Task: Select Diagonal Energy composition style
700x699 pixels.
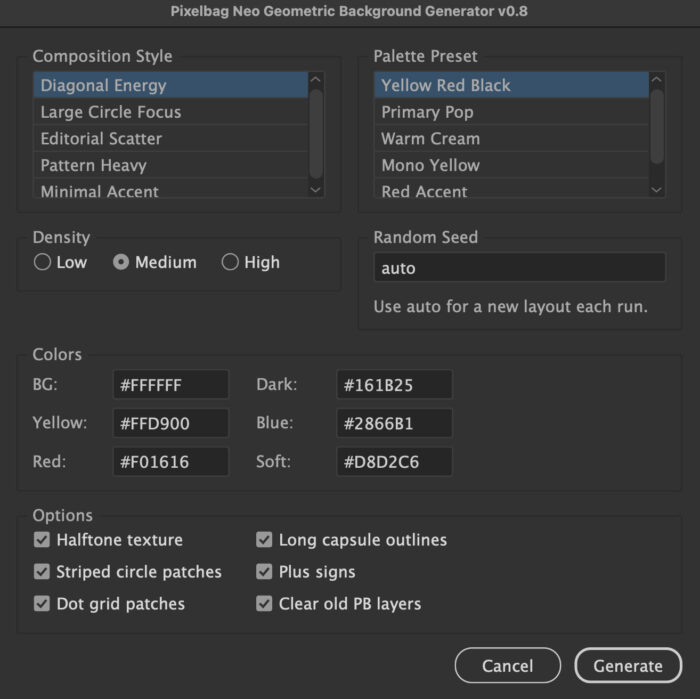Action: [171, 85]
